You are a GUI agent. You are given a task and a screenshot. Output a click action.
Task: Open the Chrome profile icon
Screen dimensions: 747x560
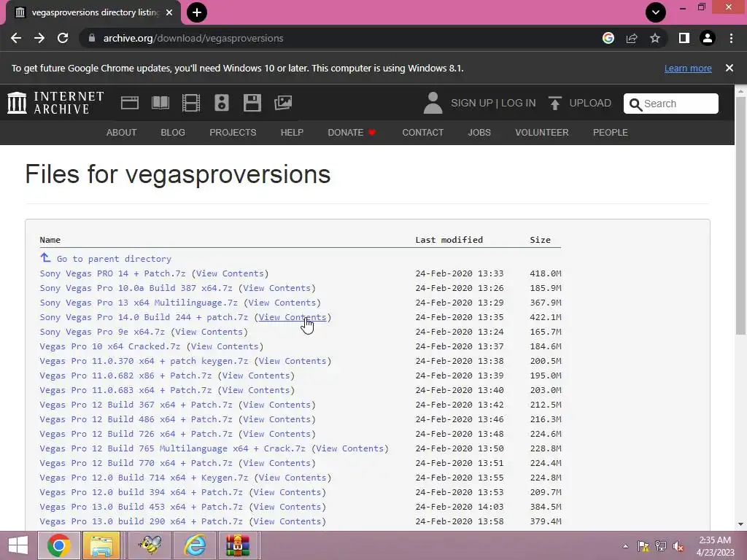[708, 38]
